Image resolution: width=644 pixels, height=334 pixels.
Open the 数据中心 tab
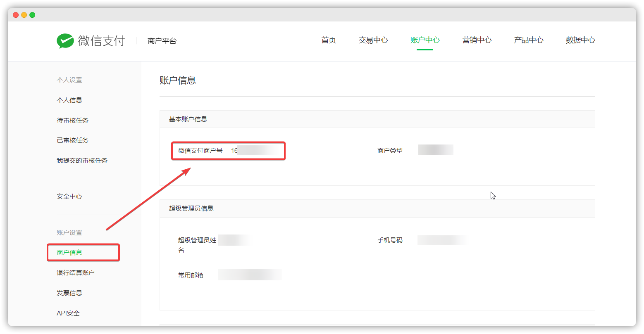point(580,40)
